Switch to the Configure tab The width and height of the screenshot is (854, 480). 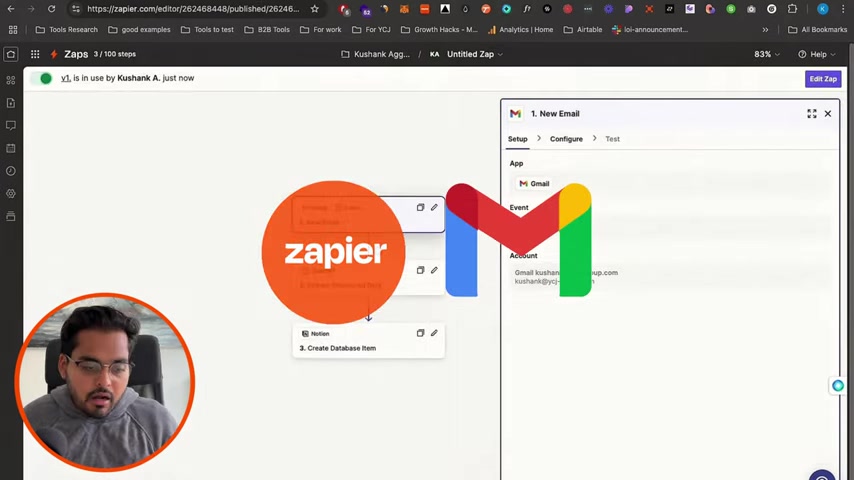point(566,139)
